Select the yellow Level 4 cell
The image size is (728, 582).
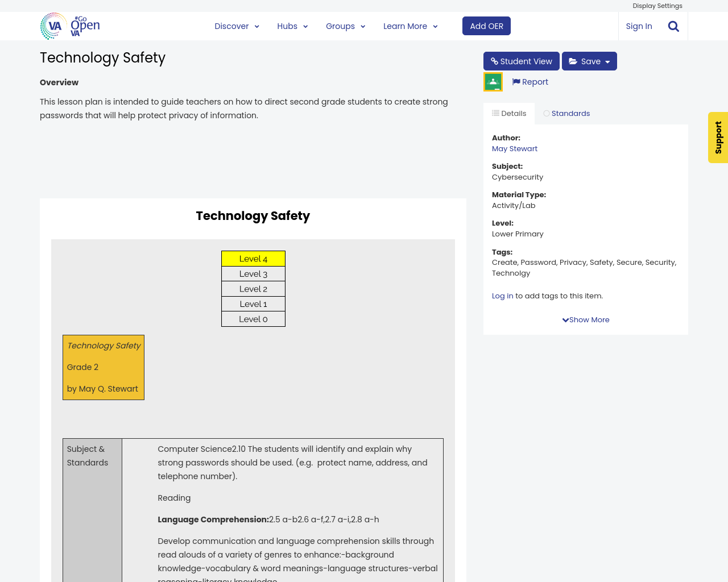coord(253,258)
